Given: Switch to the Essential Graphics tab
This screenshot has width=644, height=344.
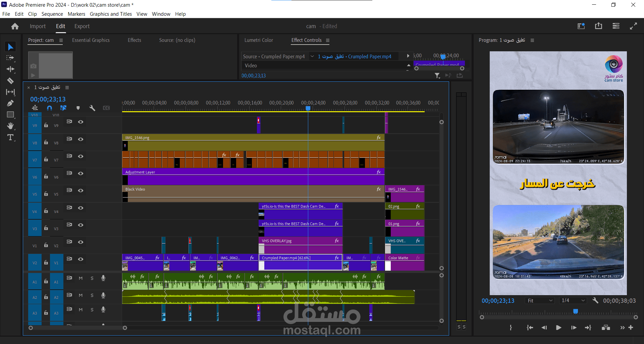Looking at the screenshot, I should pyautogui.click(x=91, y=40).
